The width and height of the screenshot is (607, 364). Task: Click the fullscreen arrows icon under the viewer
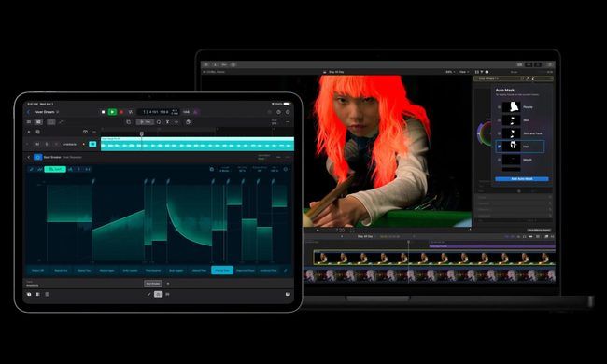click(x=469, y=231)
